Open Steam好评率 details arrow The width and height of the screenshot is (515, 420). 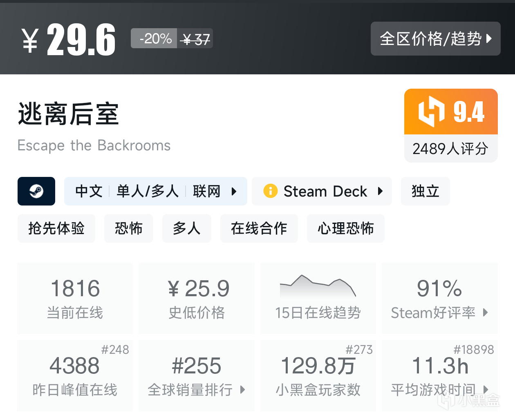485,313
